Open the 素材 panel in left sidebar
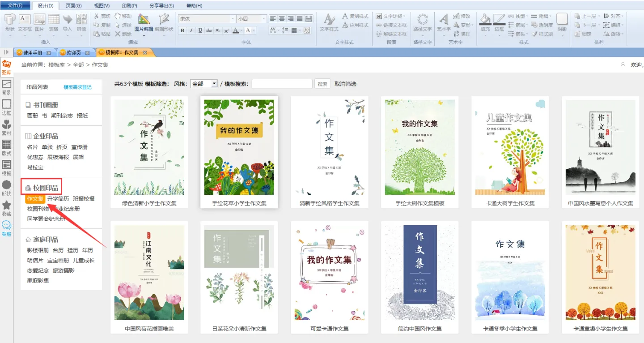Image resolution: width=644 pixels, height=343 pixels. pos(7,127)
